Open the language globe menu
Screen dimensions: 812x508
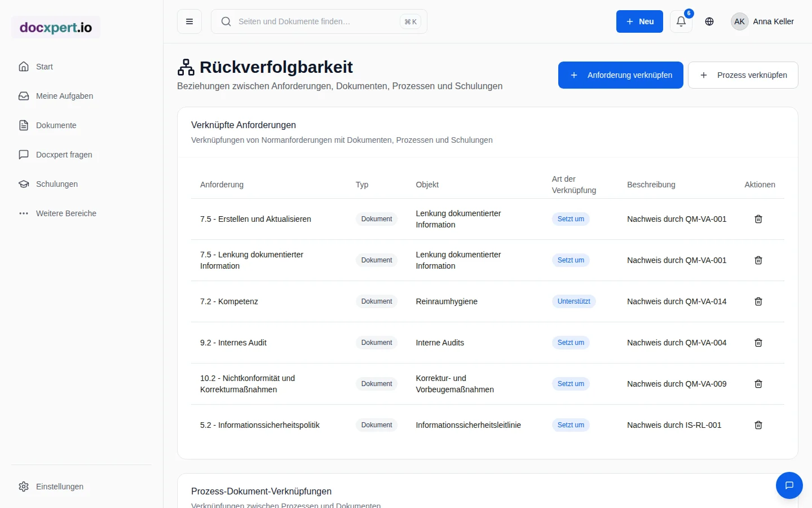click(709, 21)
